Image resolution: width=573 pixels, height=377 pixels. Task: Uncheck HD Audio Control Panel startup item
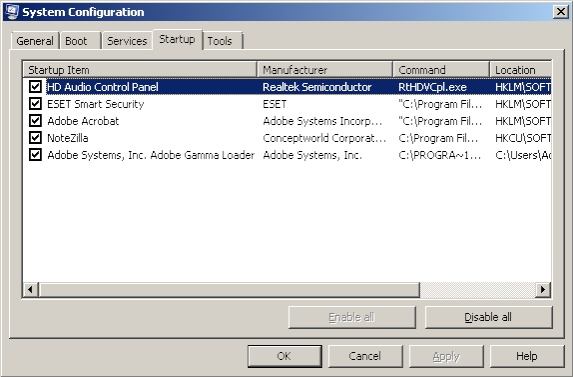35,87
